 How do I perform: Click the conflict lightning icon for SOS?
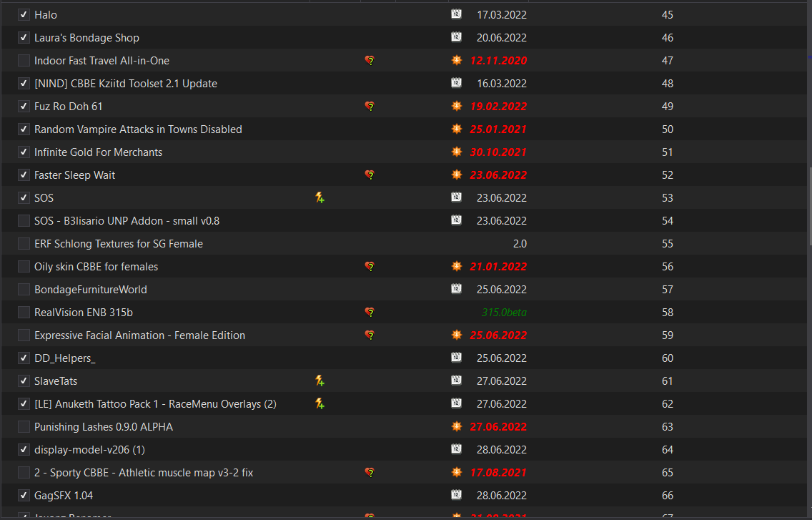pos(320,197)
